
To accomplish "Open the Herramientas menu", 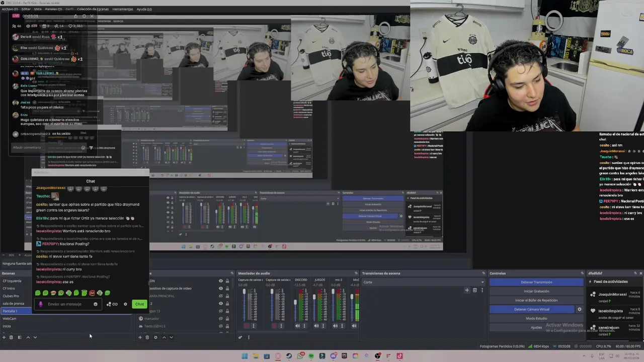I will click(123, 9).
